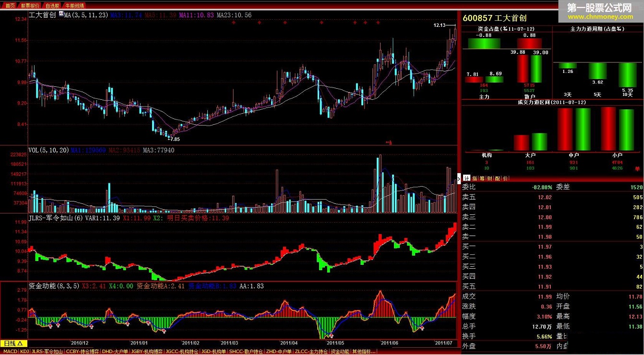Open the 其他指标... tab
The height and width of the screenshot is (355, 644).
[364, 352]
